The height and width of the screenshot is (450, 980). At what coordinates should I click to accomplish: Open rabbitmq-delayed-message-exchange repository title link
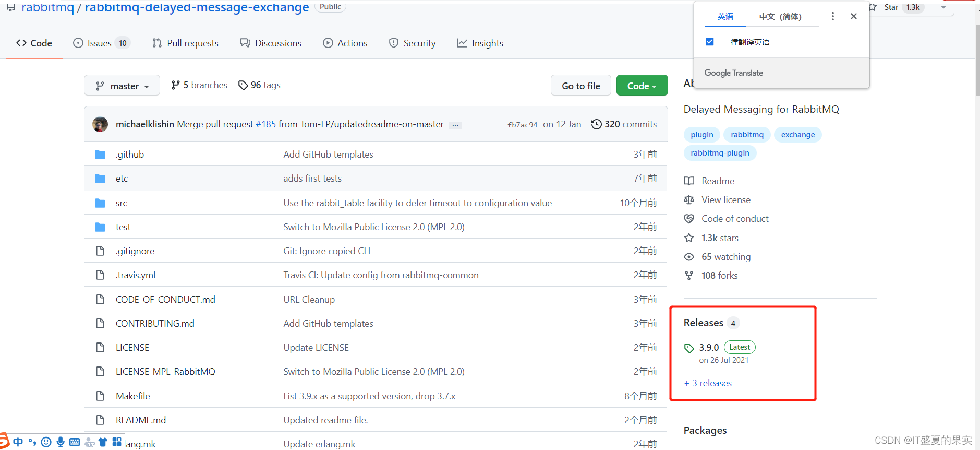tap(197, 7)
